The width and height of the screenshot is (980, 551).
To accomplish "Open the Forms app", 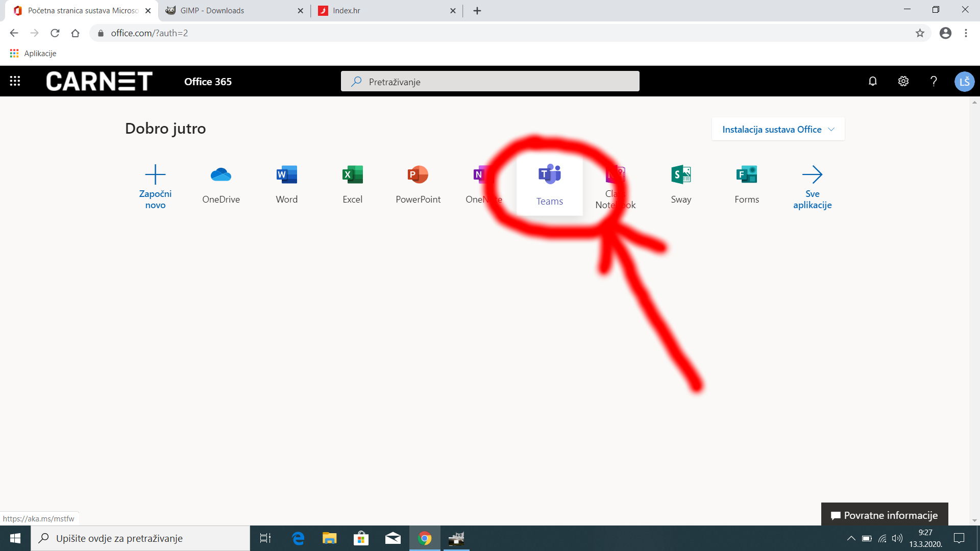I will (x=747, y=185).
